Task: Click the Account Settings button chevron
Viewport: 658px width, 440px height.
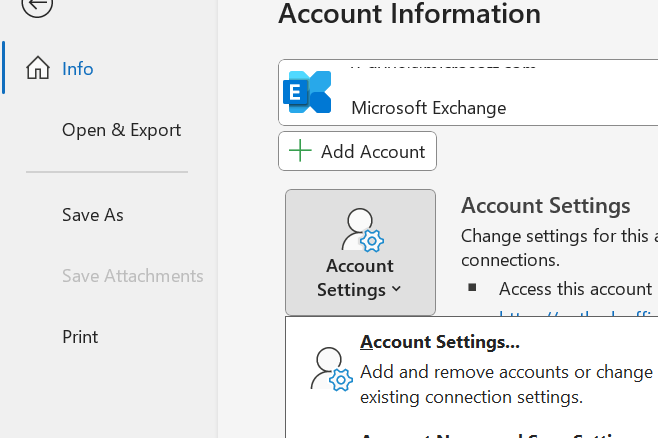Action: (x=397, y=290)
